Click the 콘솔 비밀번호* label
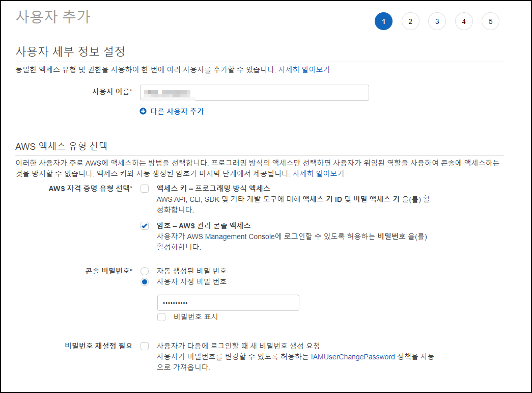 108,271
